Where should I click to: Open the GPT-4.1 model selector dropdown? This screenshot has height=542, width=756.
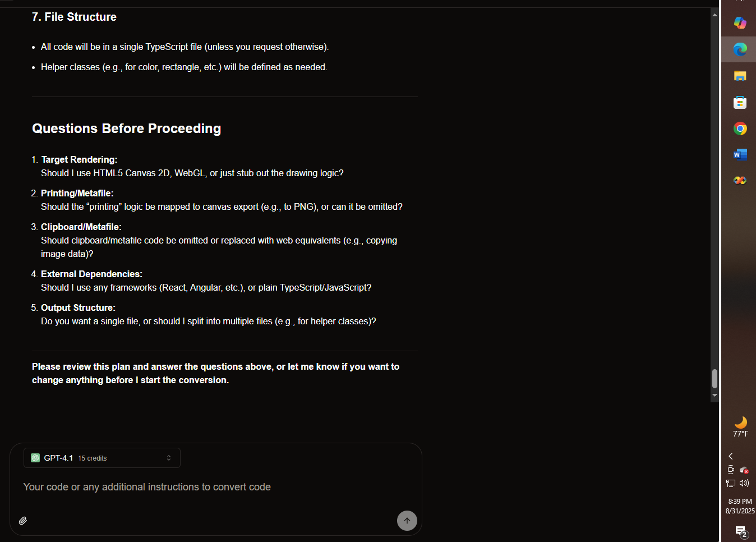[102, 458]
